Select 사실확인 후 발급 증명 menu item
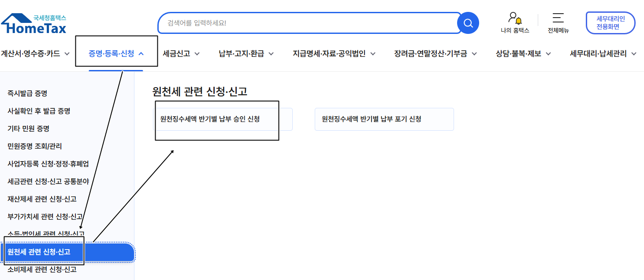The image size is (644, 280). coord(40,111)
